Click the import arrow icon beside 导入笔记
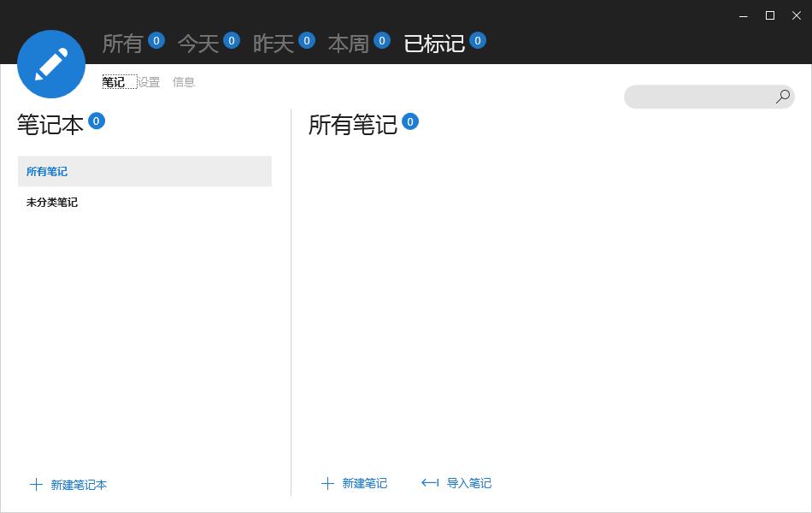Image resolution: width=812 pixels, height=513 pixels. [x=430, y=483]
